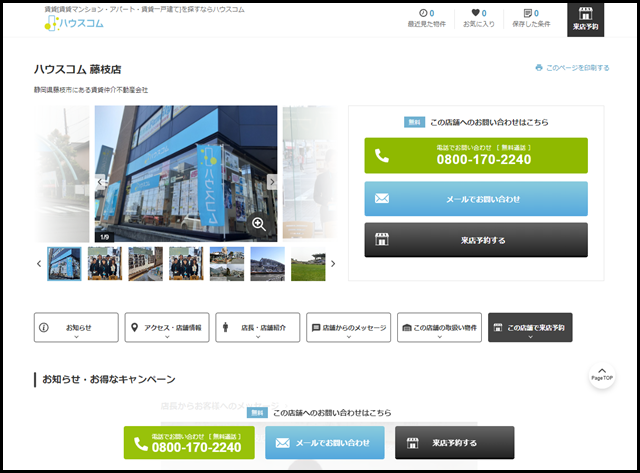Call 0800-170-2240 in bottom floating bar
Viewport: 640px width, 473px height.
click(189, 443)
